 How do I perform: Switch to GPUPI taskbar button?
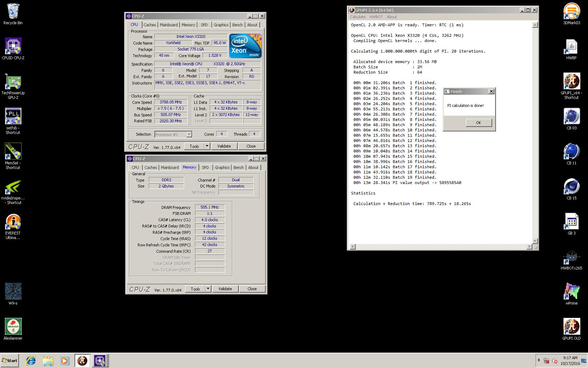[x=82, y=361]
